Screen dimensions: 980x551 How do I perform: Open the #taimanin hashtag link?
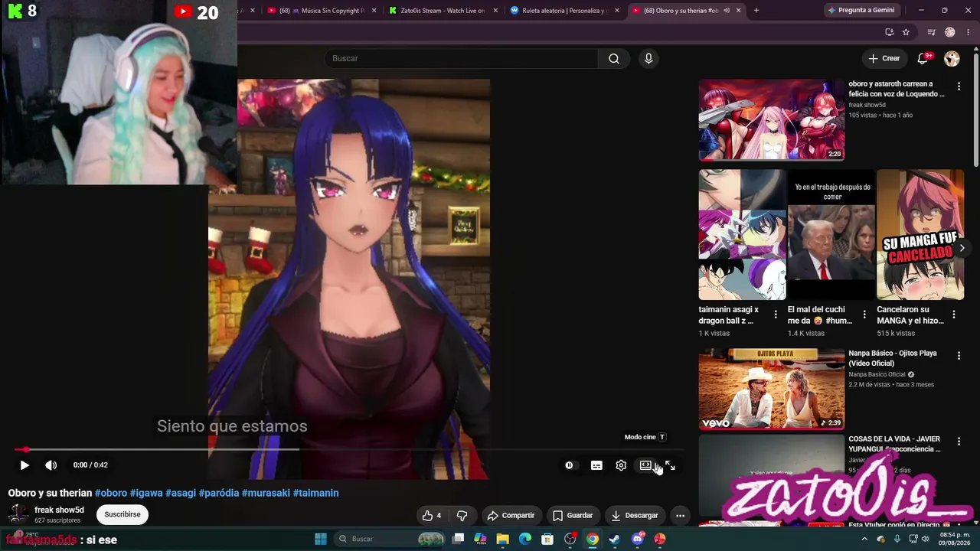(315, 493)
